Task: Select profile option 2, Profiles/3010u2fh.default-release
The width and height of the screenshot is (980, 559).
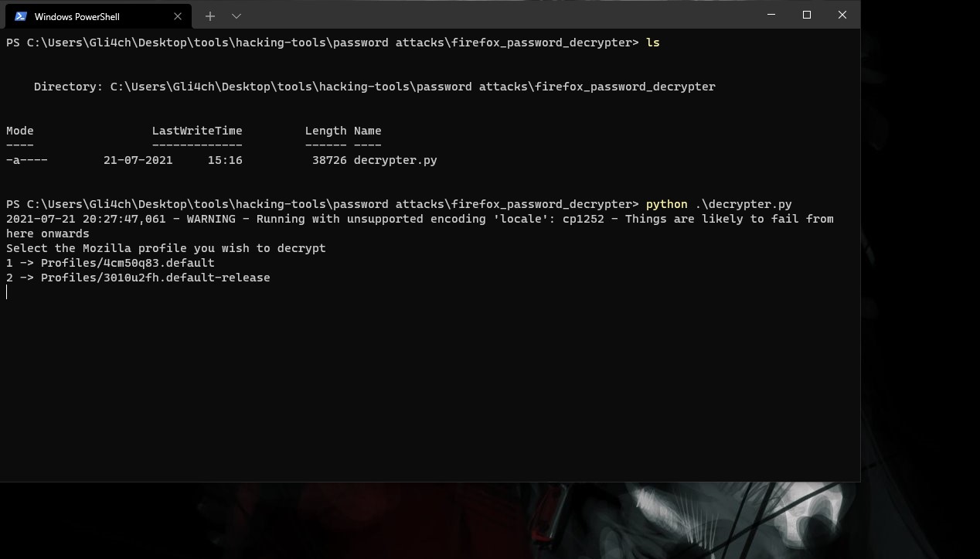Action: click(x=138, y=277)
